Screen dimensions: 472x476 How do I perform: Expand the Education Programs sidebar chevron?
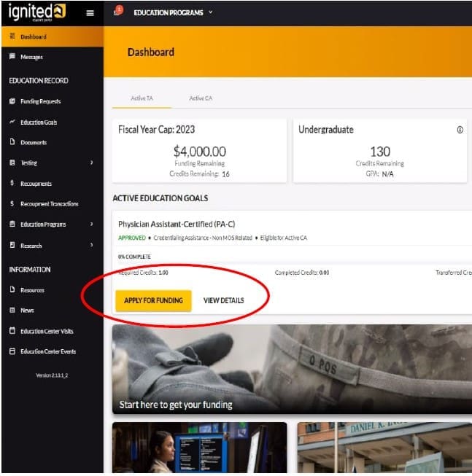click(91, 225)
